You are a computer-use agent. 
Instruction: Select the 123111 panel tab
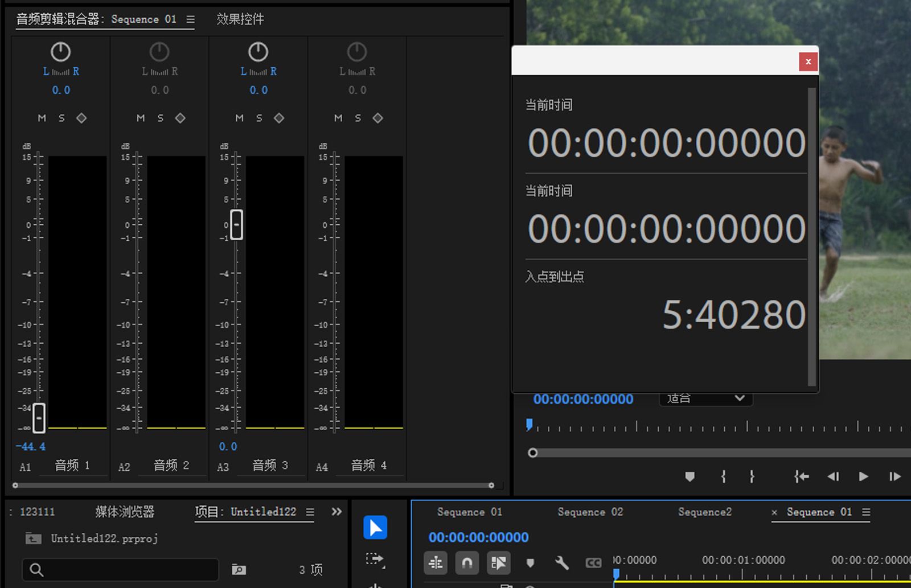click(38, 512)
